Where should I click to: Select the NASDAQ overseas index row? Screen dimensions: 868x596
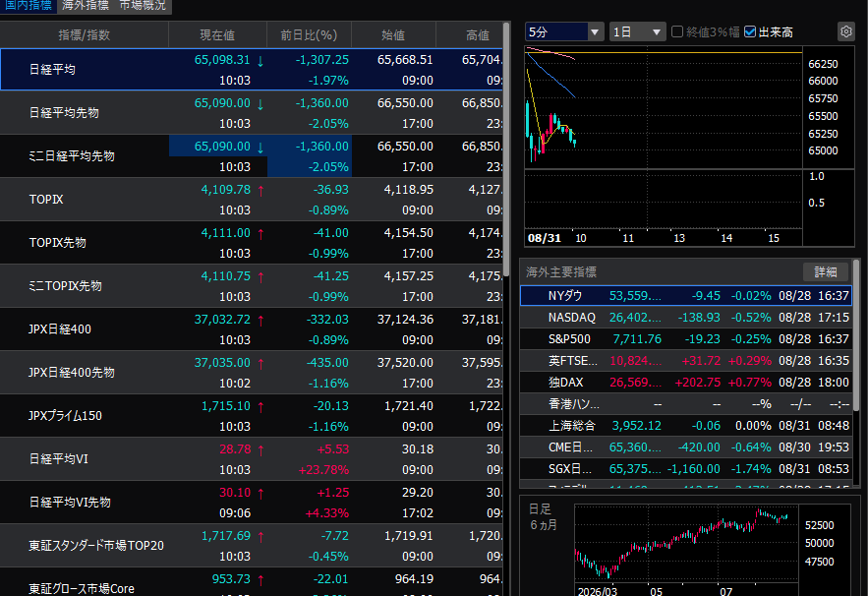(x=686, y=317)
